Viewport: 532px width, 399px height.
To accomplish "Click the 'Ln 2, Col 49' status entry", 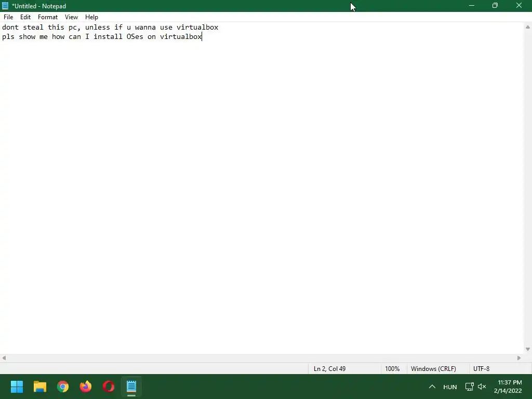I will [329, 369].
